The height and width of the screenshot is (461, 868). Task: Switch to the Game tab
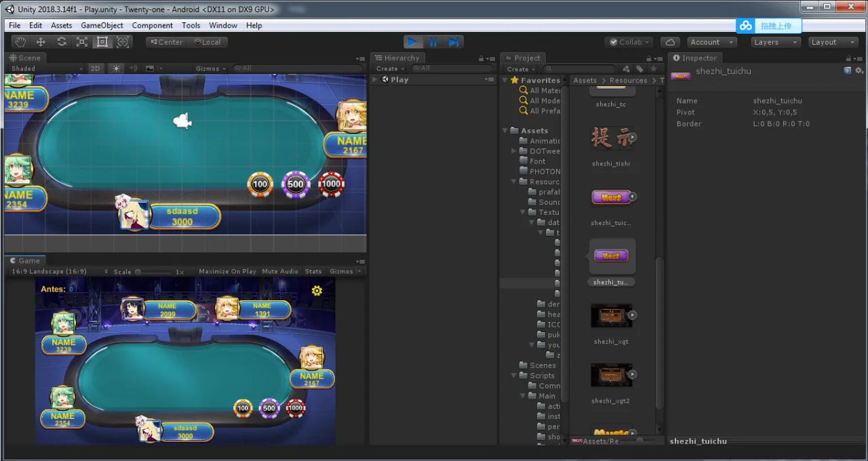click(x=24, y=260)
